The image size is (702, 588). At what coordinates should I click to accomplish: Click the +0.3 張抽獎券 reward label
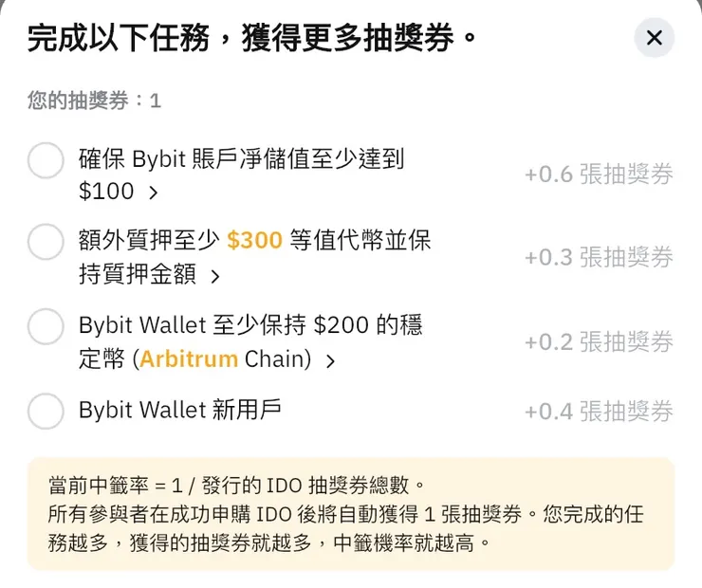point(599,257)
